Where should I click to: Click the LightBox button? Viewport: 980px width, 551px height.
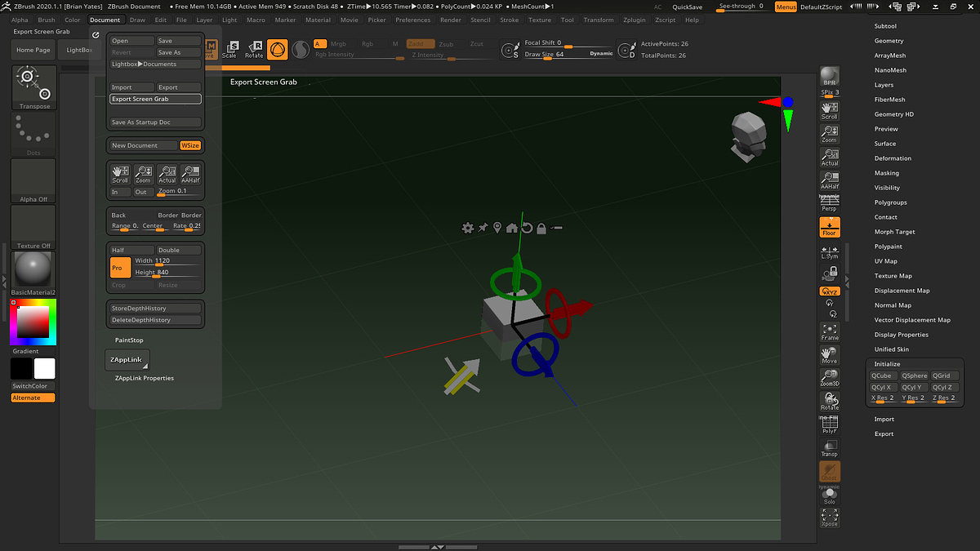[x=79, y=50]
